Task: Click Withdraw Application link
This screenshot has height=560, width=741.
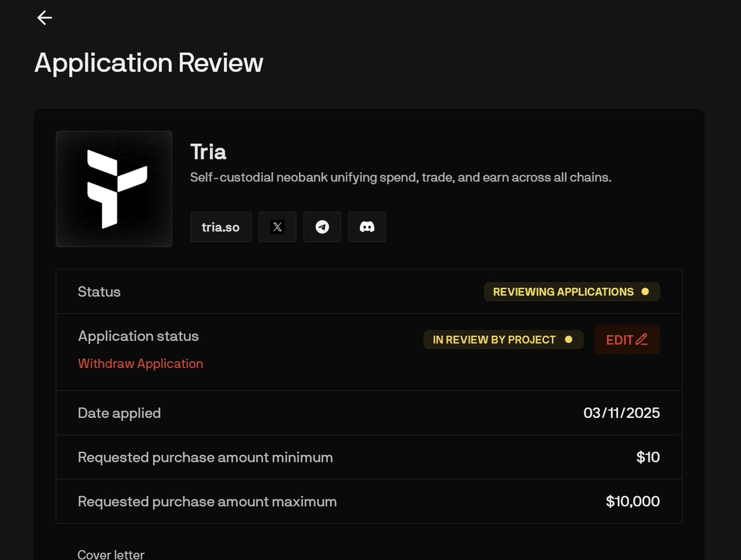Action: coord(140,364)
